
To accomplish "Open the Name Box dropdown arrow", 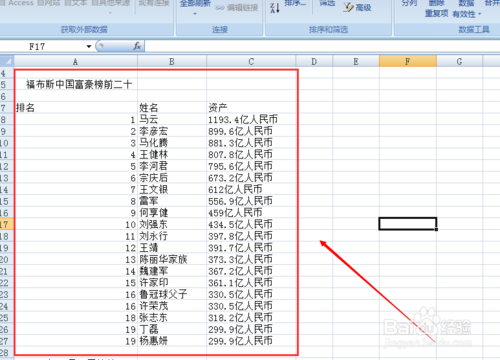I will [89, 46].
